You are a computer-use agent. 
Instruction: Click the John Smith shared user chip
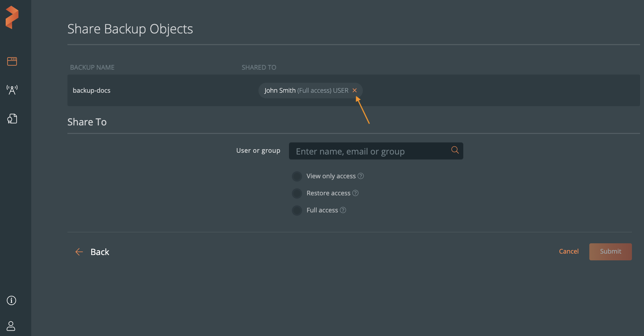[x=306, y=91]
